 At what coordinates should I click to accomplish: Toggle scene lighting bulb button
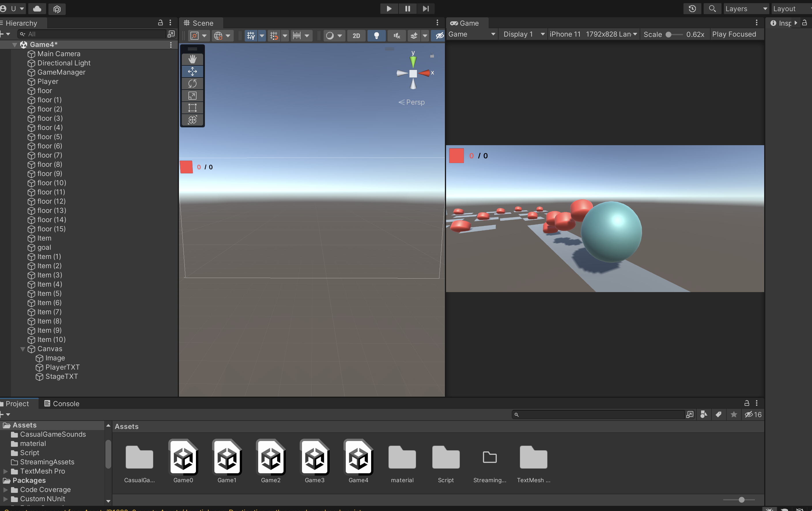[x=376, y=36]
